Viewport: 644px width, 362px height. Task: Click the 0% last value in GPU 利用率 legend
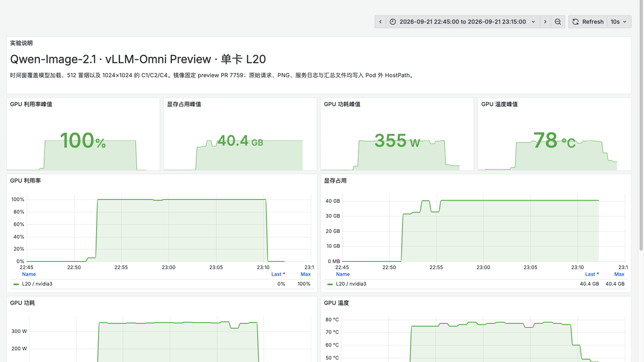click(x=281, y=284)
